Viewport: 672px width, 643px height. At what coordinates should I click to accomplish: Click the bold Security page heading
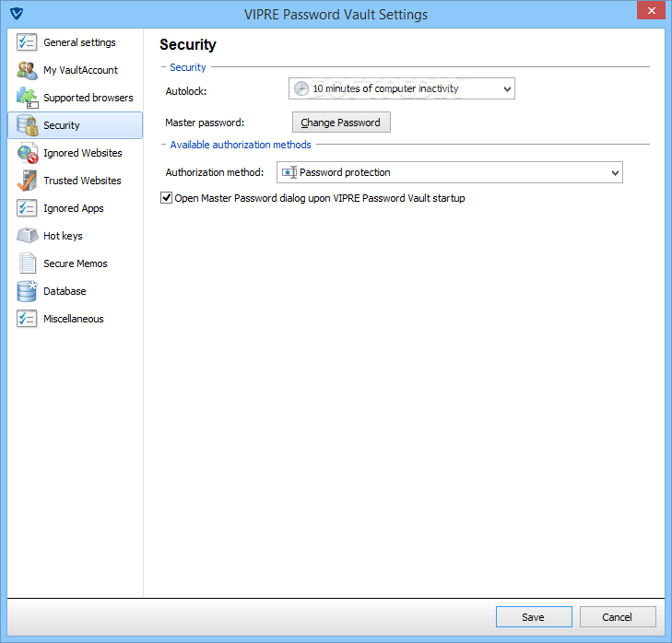pyautogui.click(x=188, y=45)
